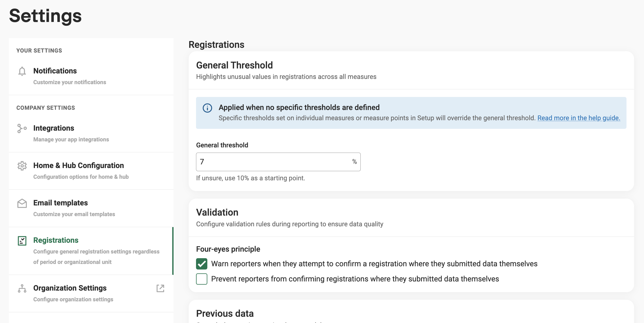Click the Organization Settings label
This screenshot has height=323, width=644.
coord(70,288)
